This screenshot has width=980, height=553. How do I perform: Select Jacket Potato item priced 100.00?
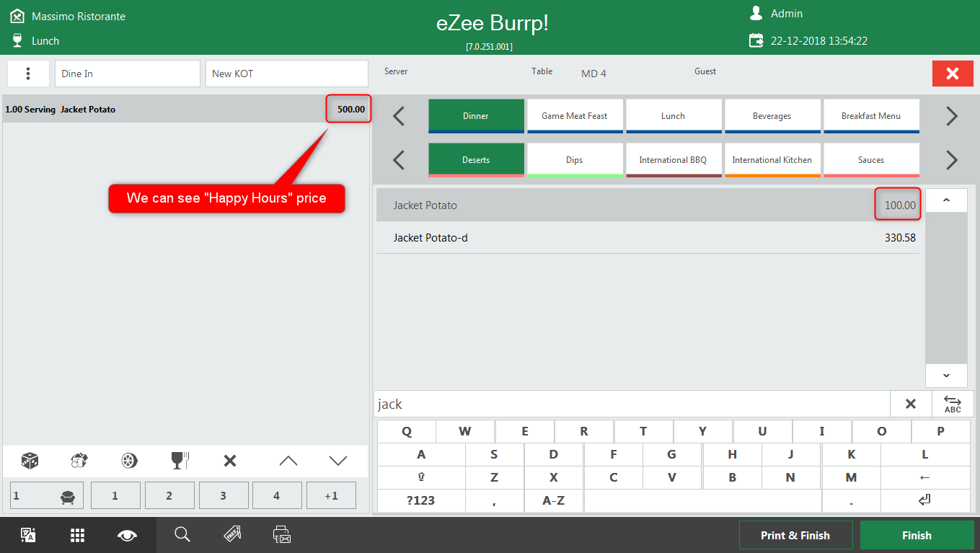click(x=648, y=205)
